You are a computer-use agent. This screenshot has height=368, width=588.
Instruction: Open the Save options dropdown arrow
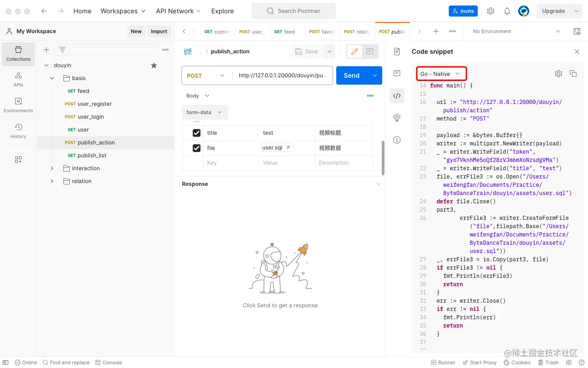click(x=329, y=52)
